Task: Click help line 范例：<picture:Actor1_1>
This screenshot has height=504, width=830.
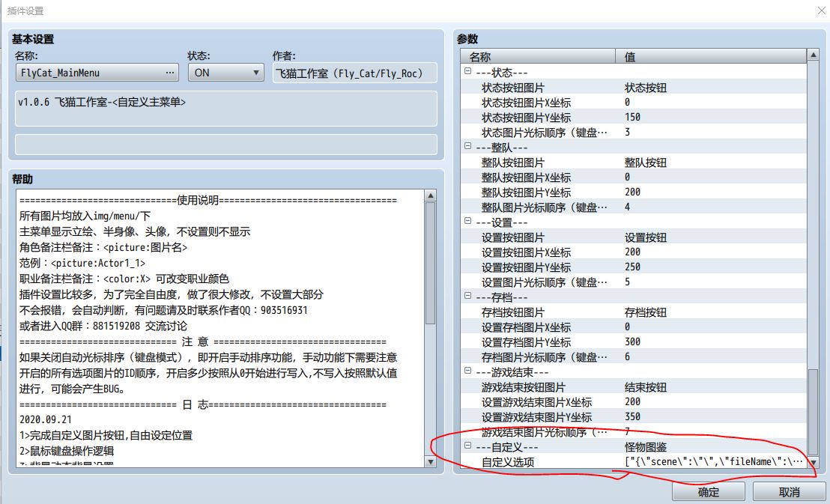Action: 82,263
